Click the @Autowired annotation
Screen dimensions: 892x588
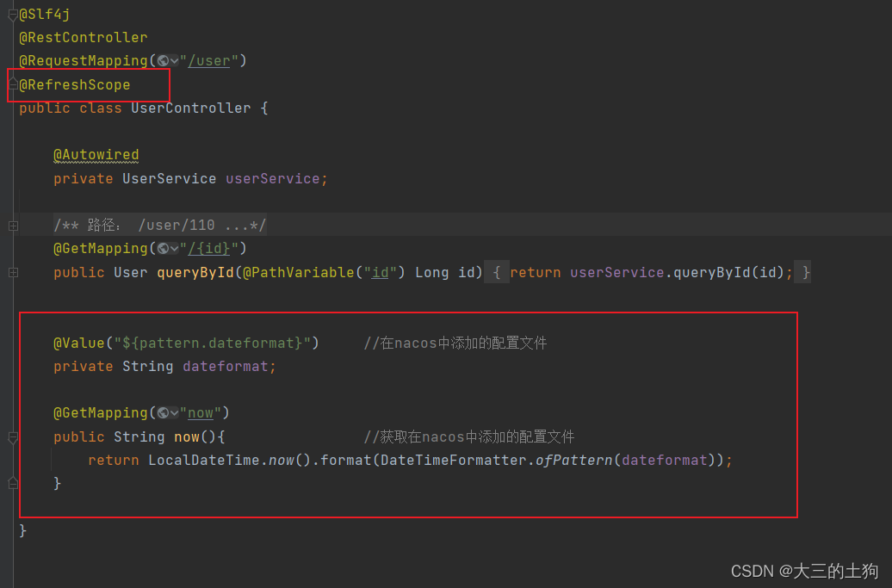coord(96,155)
